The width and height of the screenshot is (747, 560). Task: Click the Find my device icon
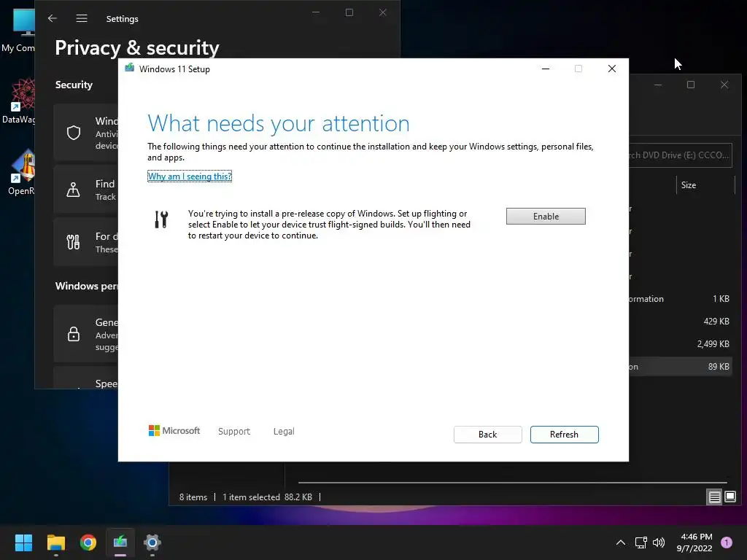coord(74,190)
